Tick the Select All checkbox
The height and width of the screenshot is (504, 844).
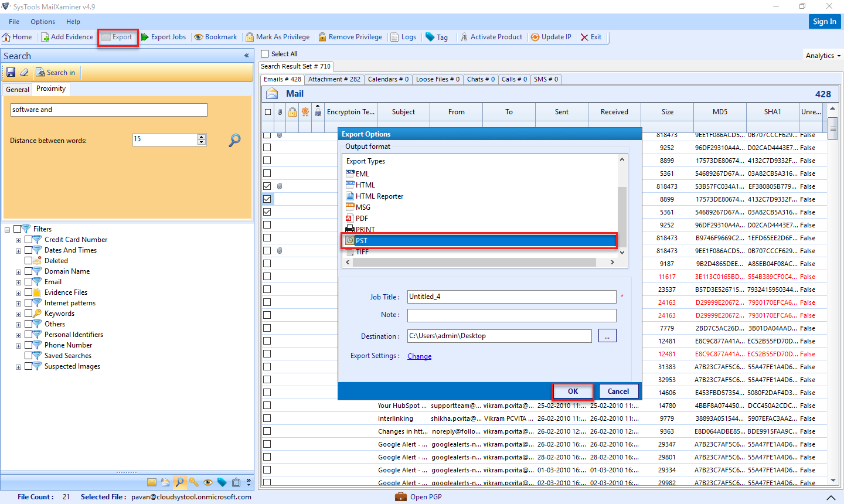click(264, 53)
